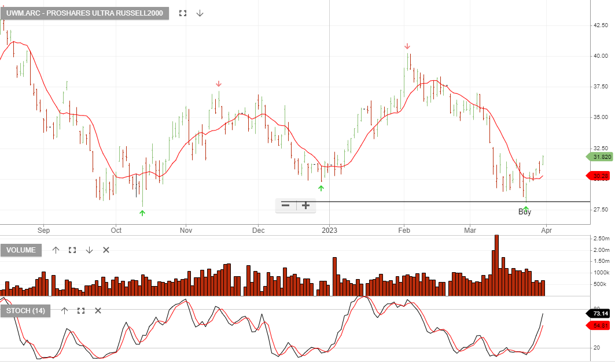Screen dimensions: 615x364
Task: Move the STOCH panel up
Action: click(x=64, y=310)
